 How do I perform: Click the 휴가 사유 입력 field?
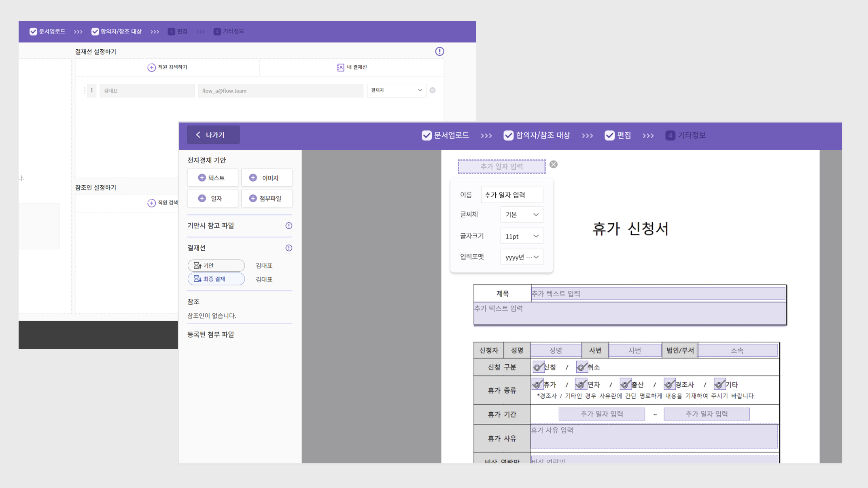pyautogui.click(x=654, y=437)
